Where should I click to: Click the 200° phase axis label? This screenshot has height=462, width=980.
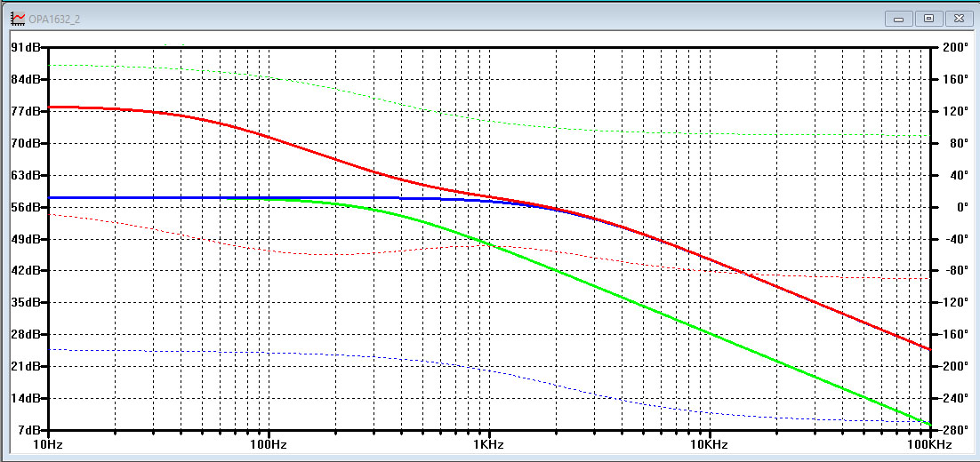[x=954, y=47]
